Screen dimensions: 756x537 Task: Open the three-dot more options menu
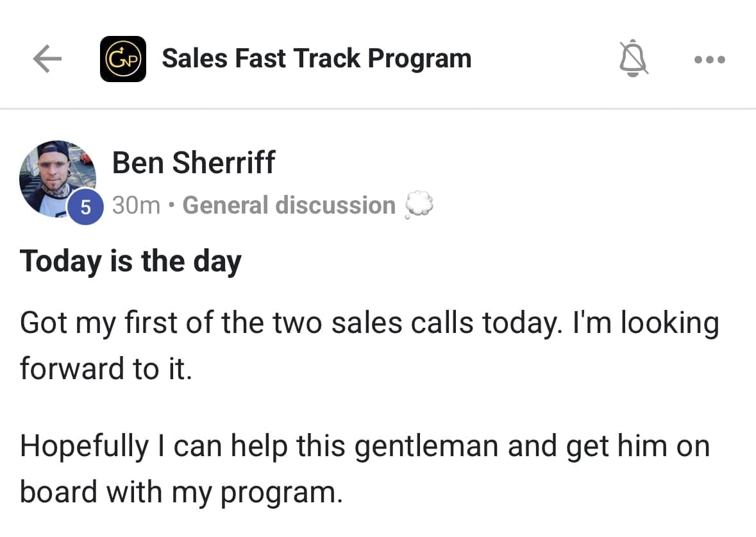710,60
